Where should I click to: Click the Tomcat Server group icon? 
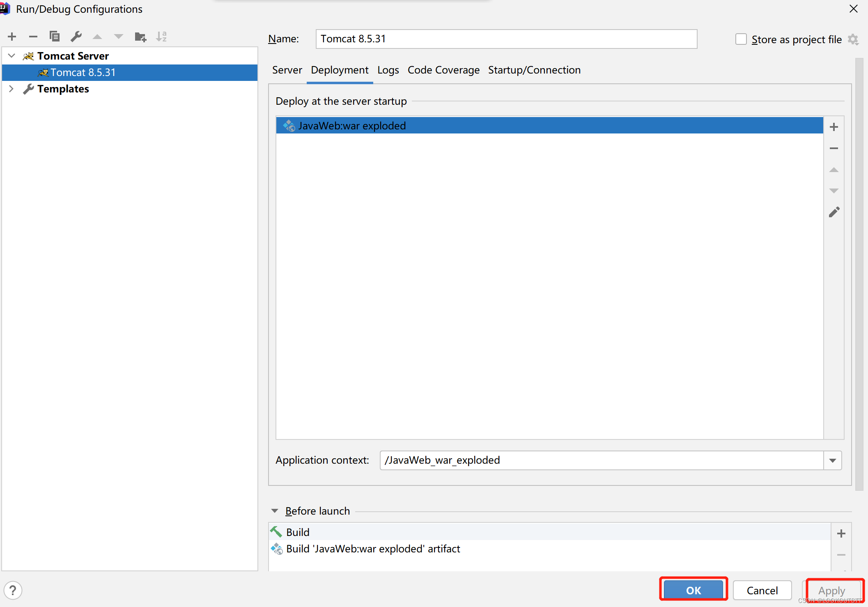(28, 56)
